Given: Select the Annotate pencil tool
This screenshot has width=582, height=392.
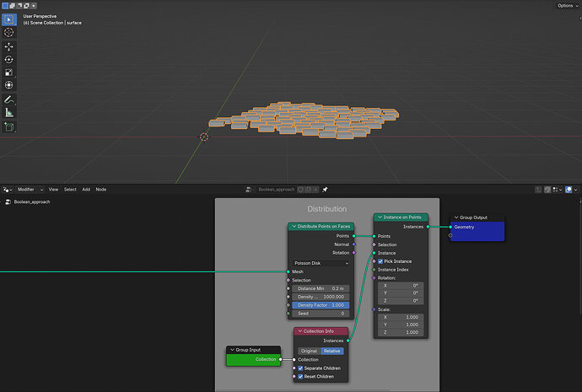Looking at the screenshot, I should pos(8,99).
